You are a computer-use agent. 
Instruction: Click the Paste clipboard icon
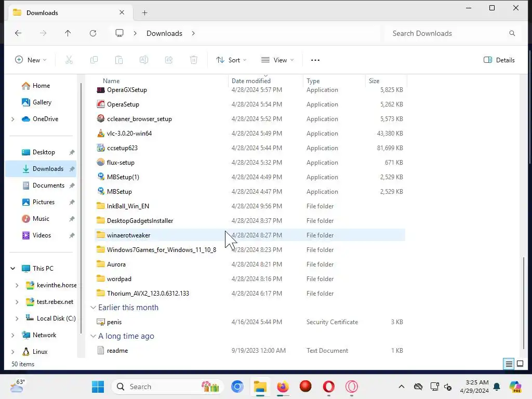[119, 60]
